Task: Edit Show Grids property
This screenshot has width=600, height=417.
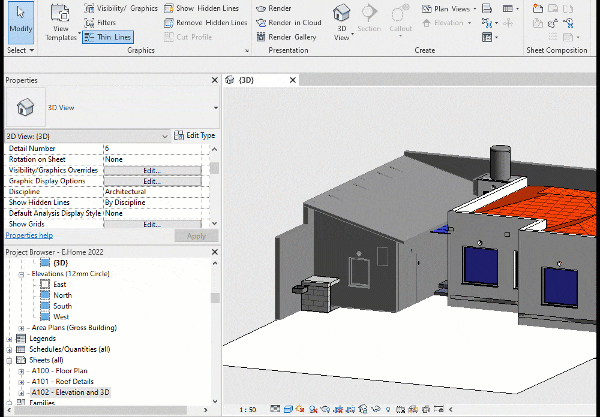Action: coord(152,224)
